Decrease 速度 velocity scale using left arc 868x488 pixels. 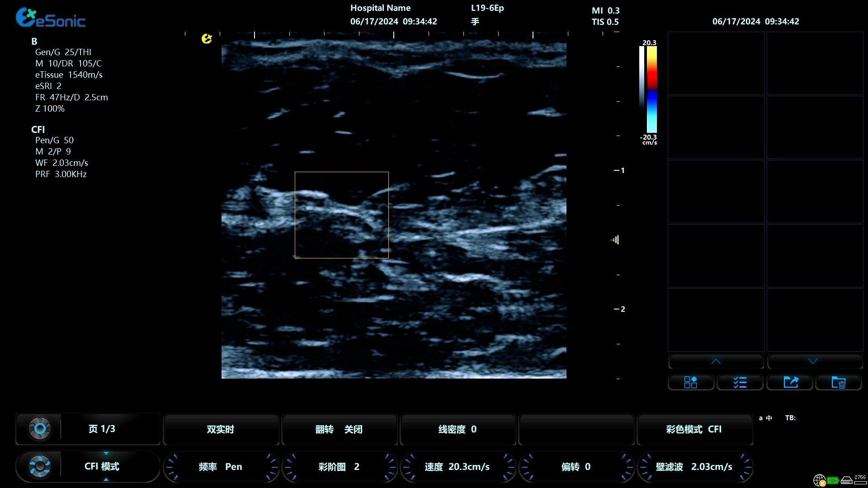tap(409, 467)
